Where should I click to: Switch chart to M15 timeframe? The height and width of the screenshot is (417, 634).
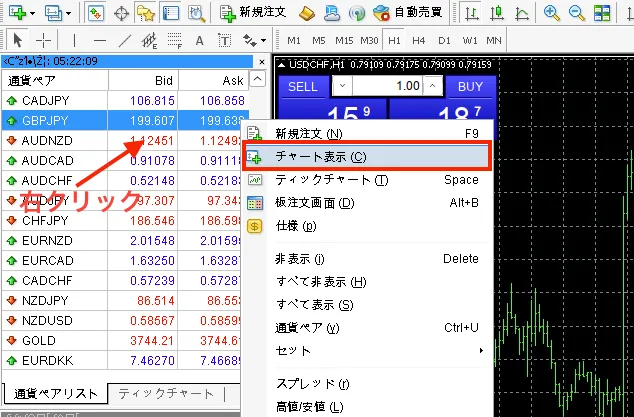pos(341,41)
